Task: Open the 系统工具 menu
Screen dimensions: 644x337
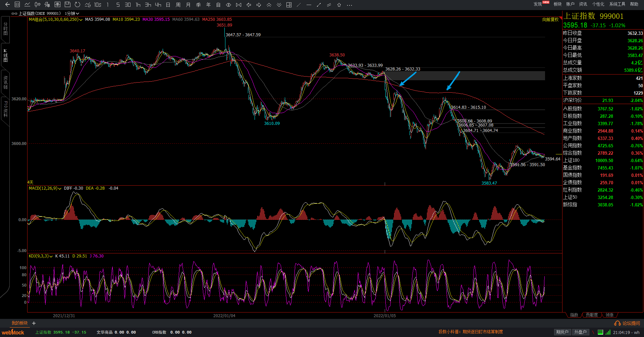Action: [617, 4]
